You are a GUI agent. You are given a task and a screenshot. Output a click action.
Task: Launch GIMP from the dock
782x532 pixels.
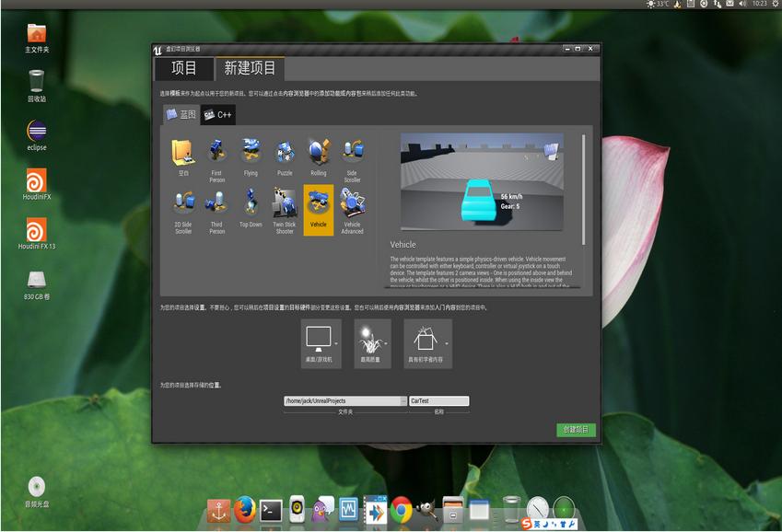(x=426, y=510)
